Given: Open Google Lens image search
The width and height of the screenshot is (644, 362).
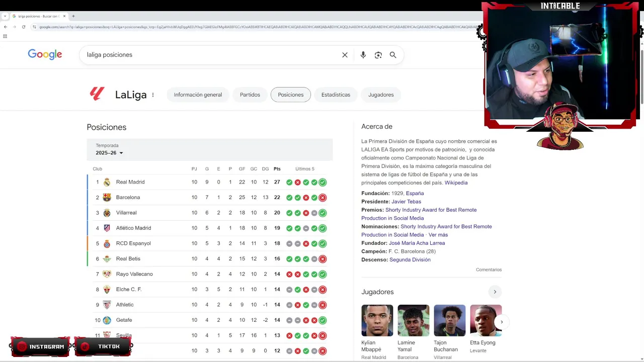Looking at the screenshot, I should click(x=378, y=55).
